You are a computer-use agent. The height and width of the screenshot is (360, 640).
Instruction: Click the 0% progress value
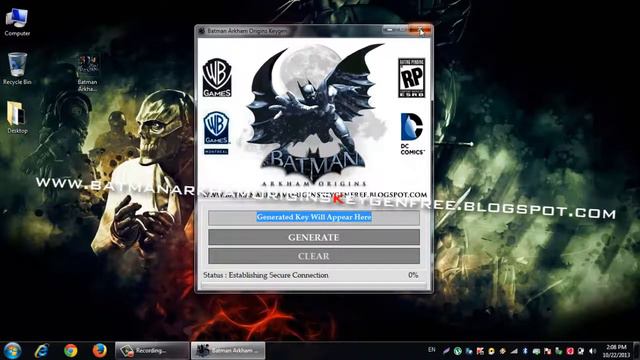(413, 275)
